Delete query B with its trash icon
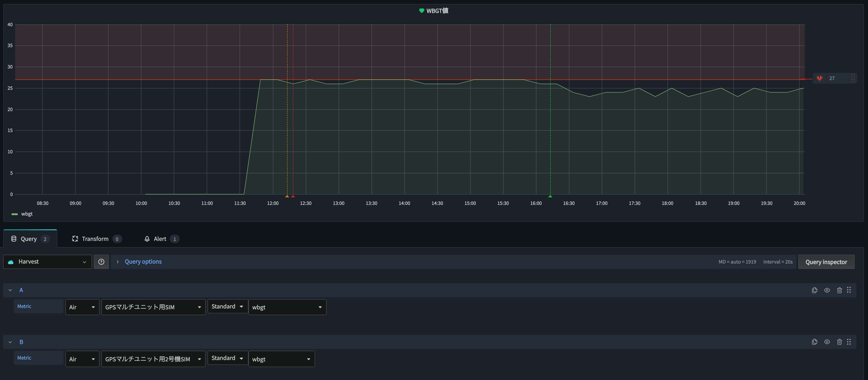 pos(839,342)
